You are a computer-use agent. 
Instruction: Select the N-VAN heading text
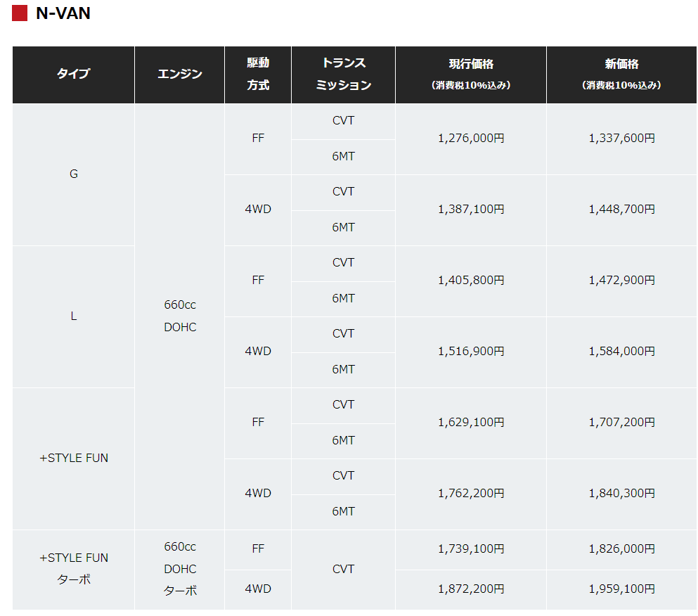coord(63,13)
